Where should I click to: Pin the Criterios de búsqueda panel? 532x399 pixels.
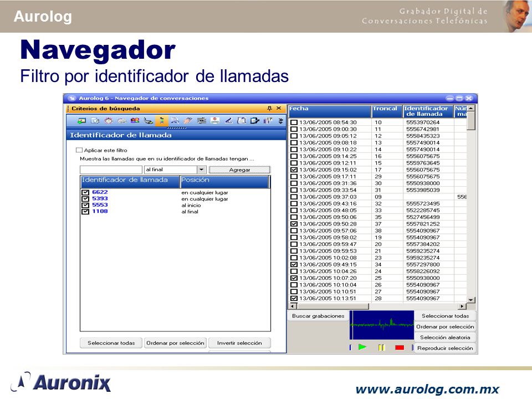[x=269, y=108]
